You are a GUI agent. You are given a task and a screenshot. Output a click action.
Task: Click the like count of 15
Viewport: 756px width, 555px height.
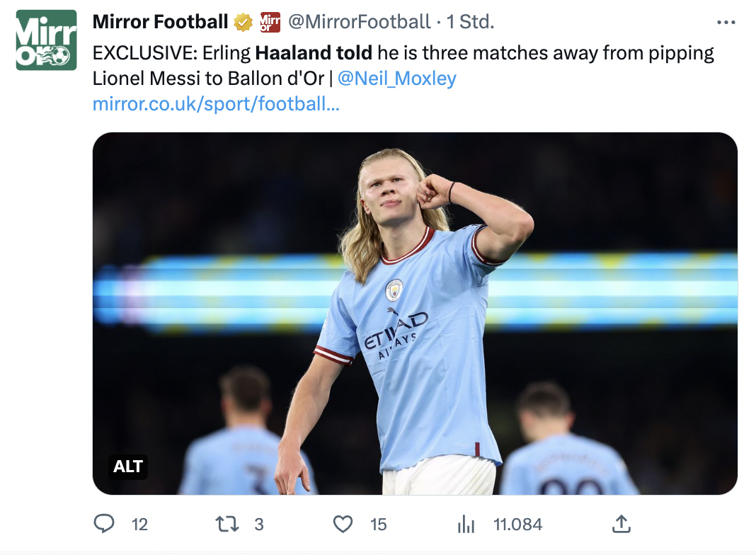(379, 525)
